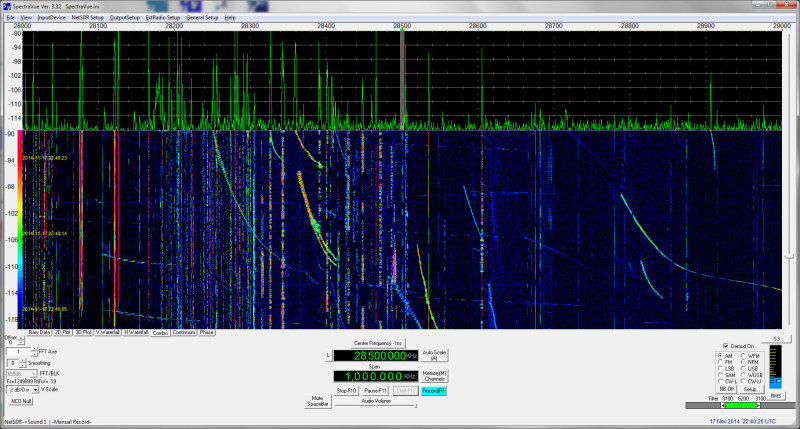Switch to the Phase tab
This screenshot has width=800, height=429.
(207, 332)
